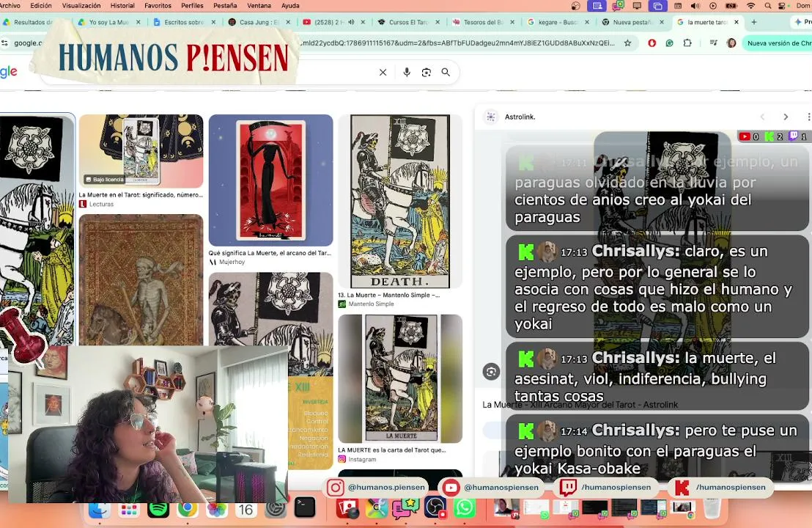Open LA MUERTE es la carta del Tarot link
Image resolution: width=812 pixels, height=528 pixels.
[391, 450]
